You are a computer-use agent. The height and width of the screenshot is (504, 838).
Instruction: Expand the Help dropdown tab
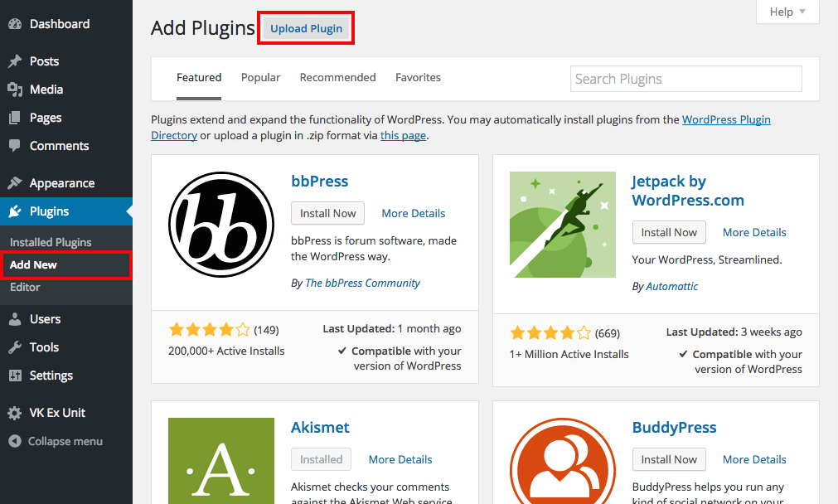point(787,12)
